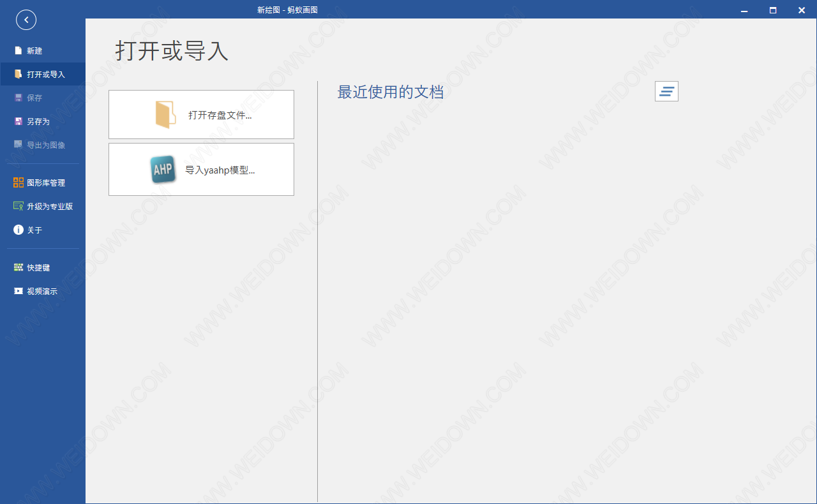This screenshot has height=504, width=817.
Task: Click the film icon beside 视频演示
Action: tap(19, 291)
